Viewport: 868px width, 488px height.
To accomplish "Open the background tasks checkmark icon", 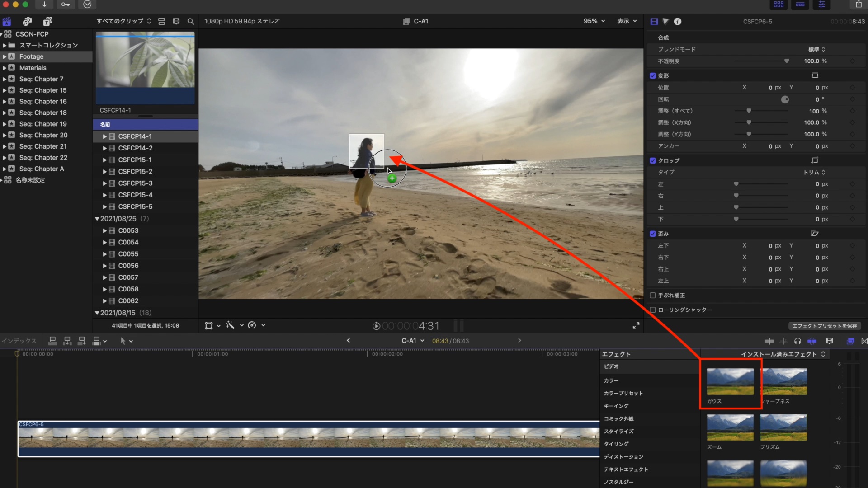I will click(x=87, y=5).
